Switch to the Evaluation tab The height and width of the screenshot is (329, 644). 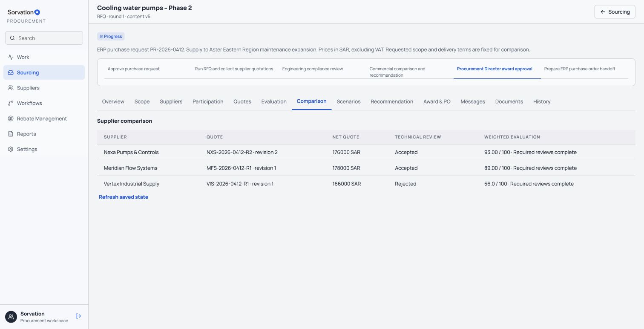pyautogui.click(x=274, y=101)
